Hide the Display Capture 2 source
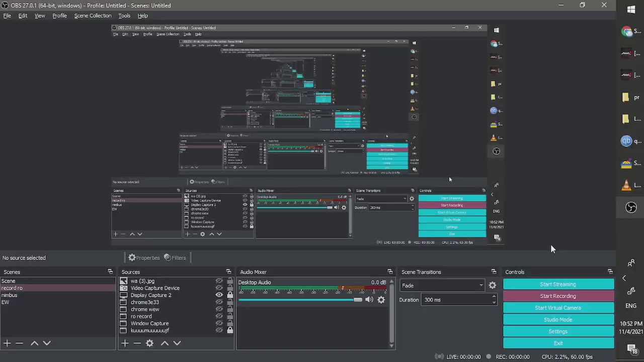This screenshot has width=644, height=362. tap(219, 295)
